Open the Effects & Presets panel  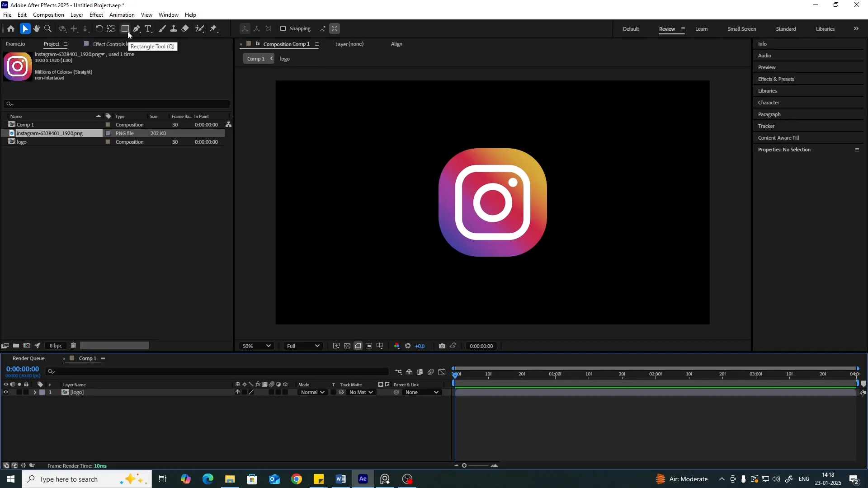click(x=776, y=79)
